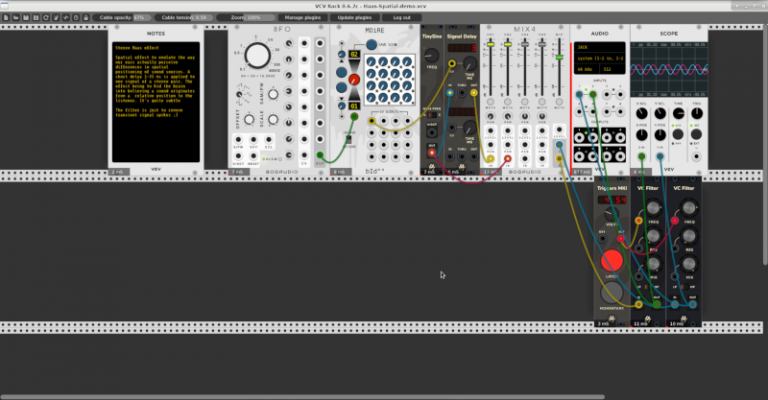Click the Signal Delay upper TIME knob
The image size is (768, 400).
coord(469,64)
